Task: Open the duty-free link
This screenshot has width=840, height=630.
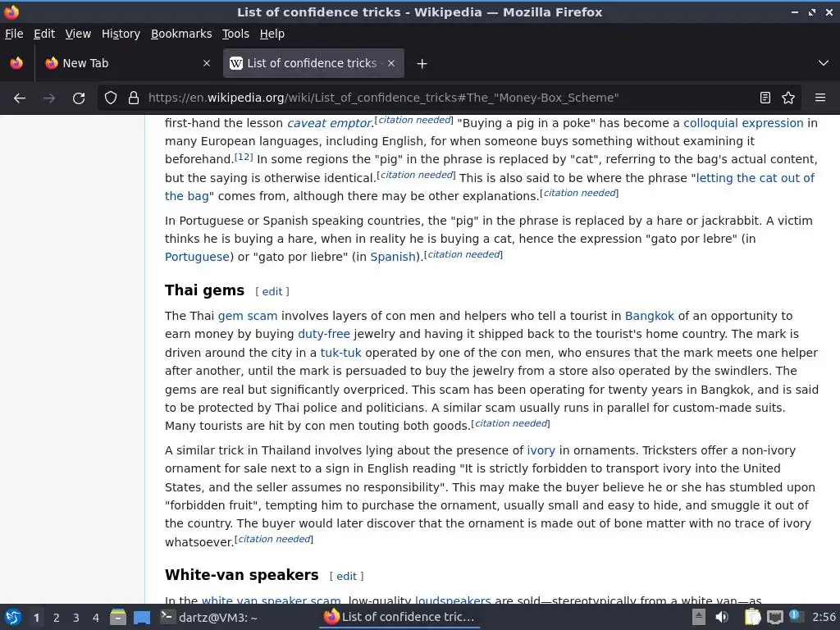Action: (323, 335)
